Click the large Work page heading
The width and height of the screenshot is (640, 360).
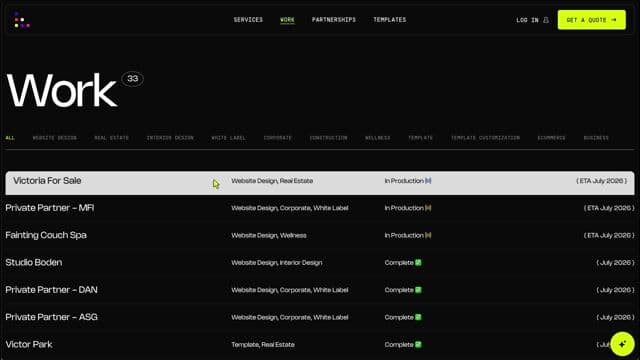pos(62,91)
